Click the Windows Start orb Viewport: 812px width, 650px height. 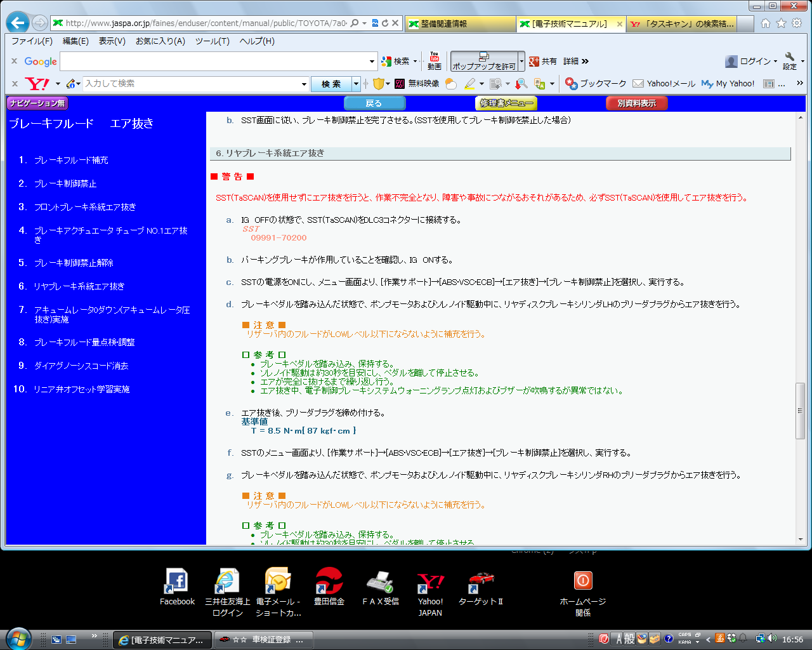18,639
